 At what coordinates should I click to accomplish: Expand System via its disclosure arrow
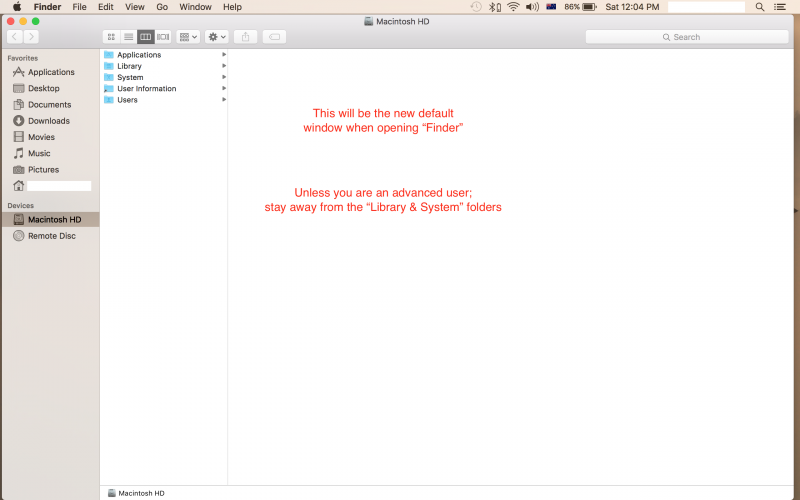coord(224,77)
